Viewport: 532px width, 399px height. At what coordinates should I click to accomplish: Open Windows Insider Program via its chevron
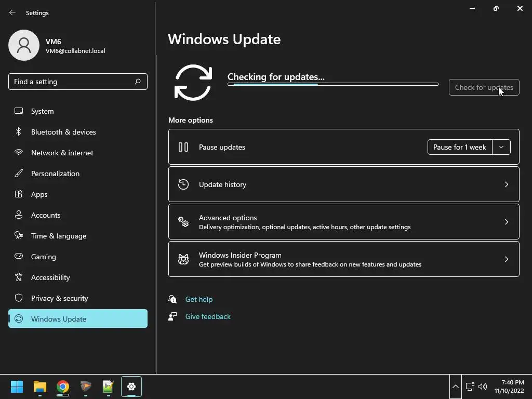pyautogui.click(x=506, y=259)
